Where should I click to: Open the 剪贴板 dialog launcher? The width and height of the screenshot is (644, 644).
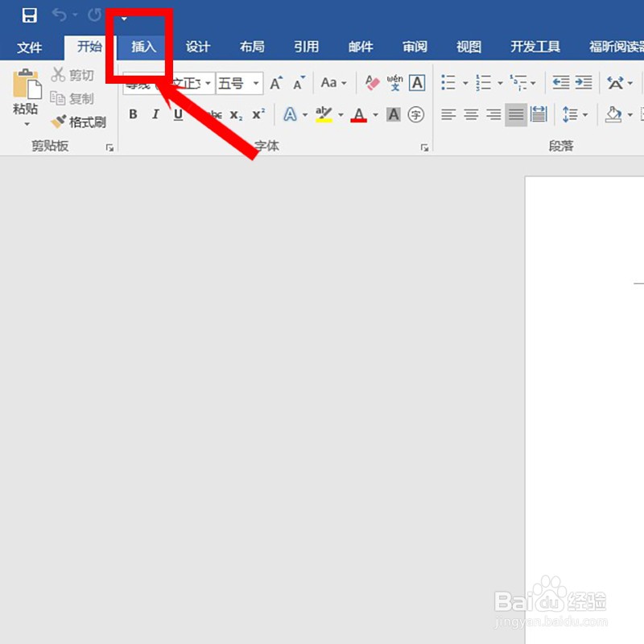[109, 147]
